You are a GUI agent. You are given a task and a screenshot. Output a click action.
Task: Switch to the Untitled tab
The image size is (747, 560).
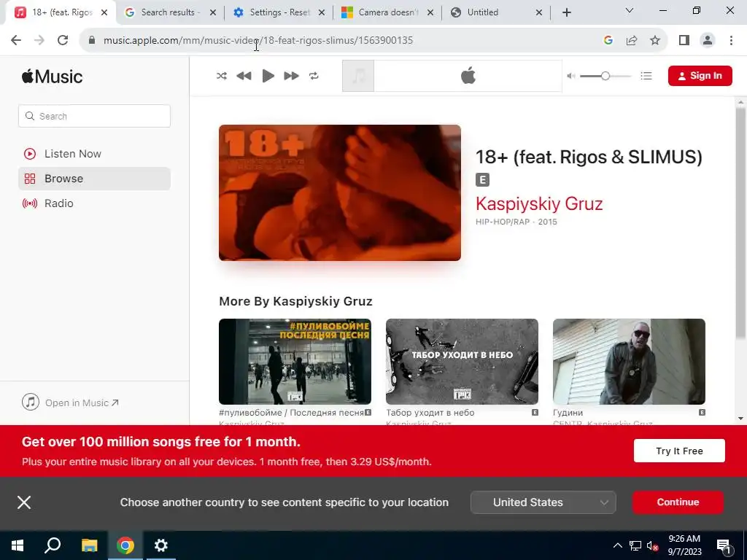495,12
